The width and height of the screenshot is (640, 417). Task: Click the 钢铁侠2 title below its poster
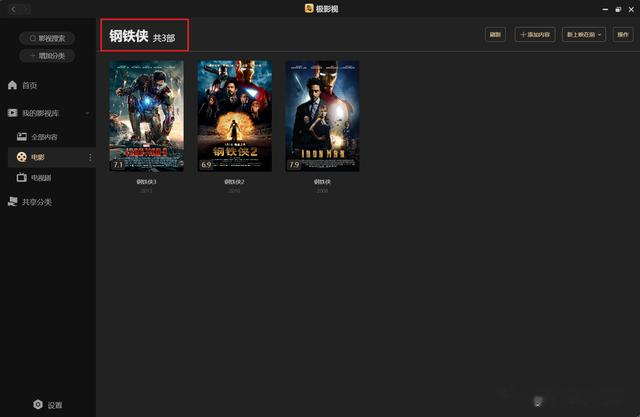click(234, 182)
